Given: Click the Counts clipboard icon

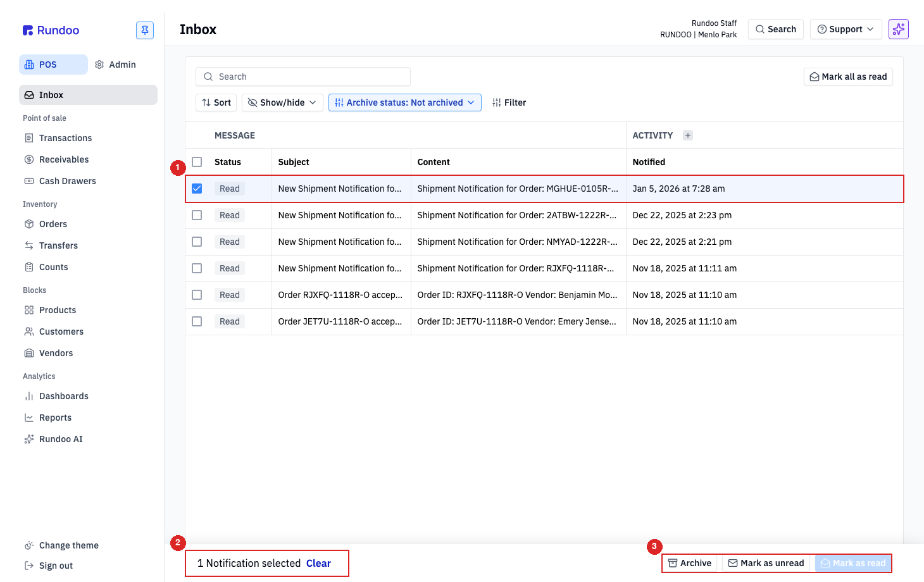Looking at the screenshot, I should (x=29, y=267).
